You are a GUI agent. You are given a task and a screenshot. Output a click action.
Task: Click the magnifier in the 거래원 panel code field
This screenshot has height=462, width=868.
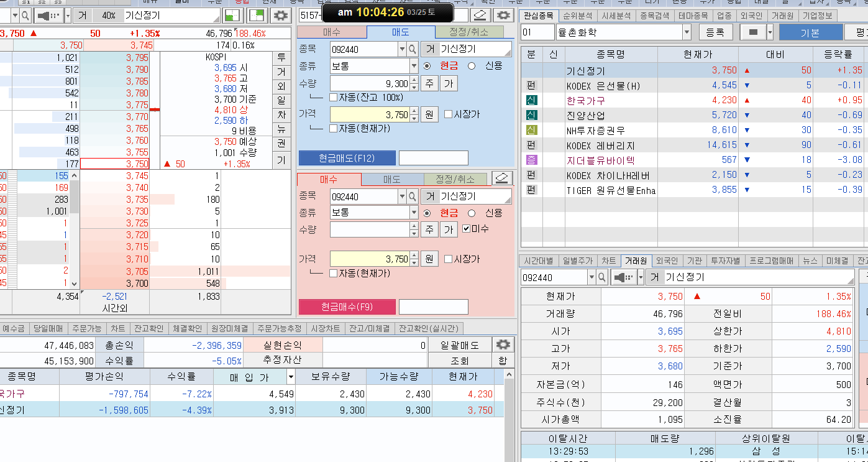pos(600,277)
